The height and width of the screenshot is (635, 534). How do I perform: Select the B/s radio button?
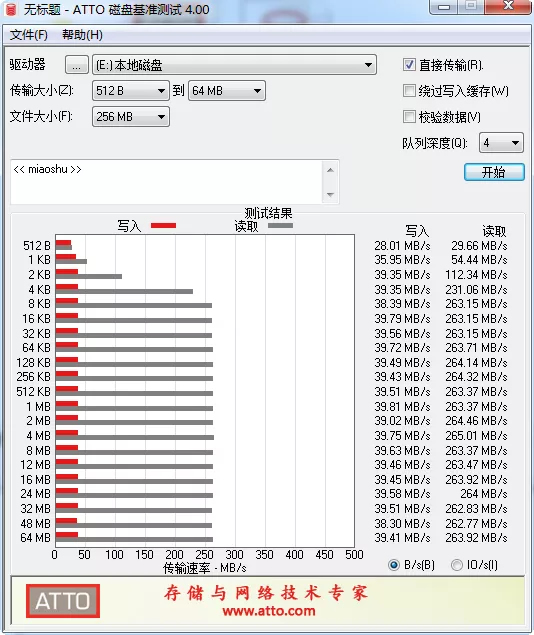point(394,565)
